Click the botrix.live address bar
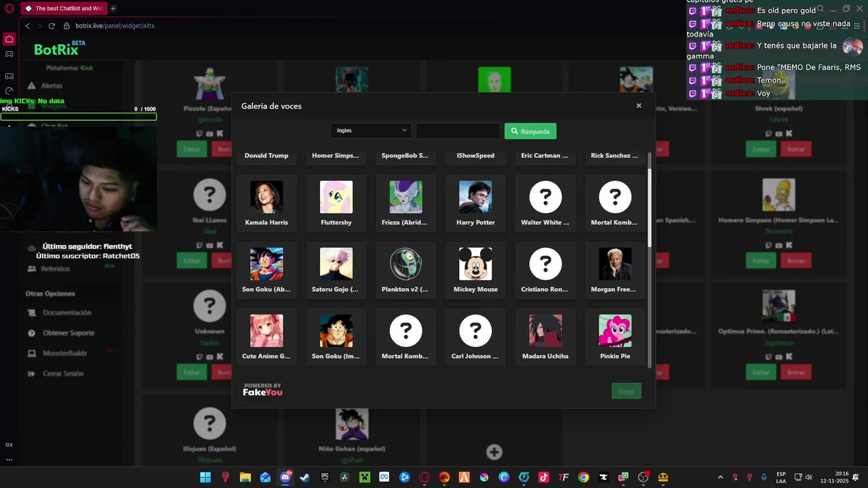The image size is (868, 488). pos(115,26)
